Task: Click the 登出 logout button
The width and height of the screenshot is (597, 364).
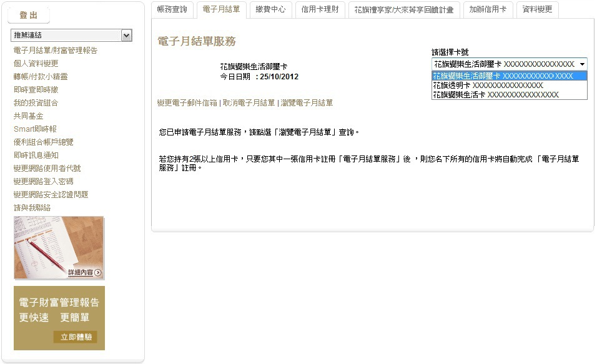Action: coord(29,15)
